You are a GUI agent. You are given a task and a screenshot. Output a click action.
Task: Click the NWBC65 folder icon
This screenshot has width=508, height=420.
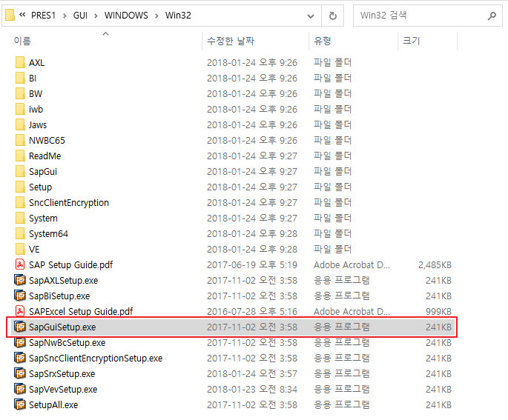20,140
